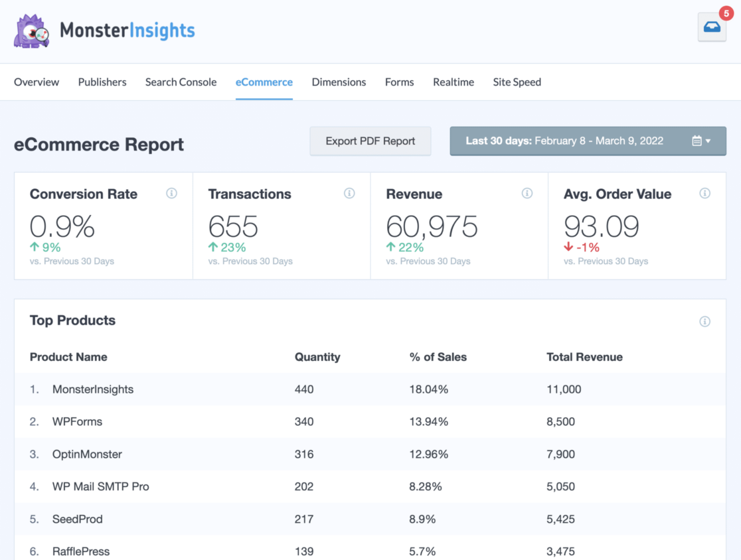Screen dimensions: 741x560
Task: Open the Publishers report tab
Action: click(x=102, y=82)
